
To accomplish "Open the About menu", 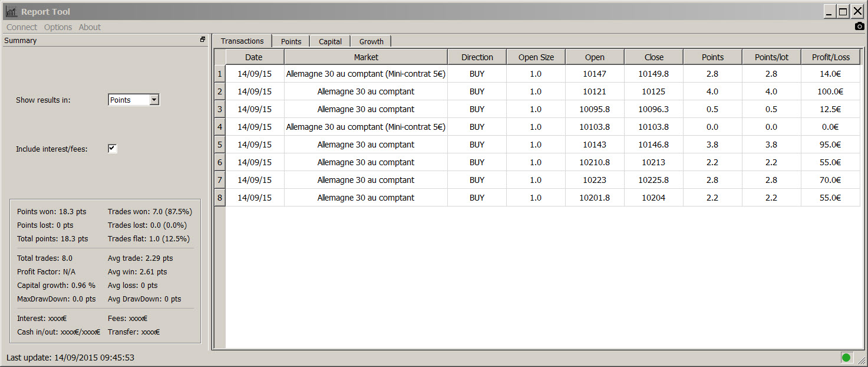I will (x=90, y=27).
